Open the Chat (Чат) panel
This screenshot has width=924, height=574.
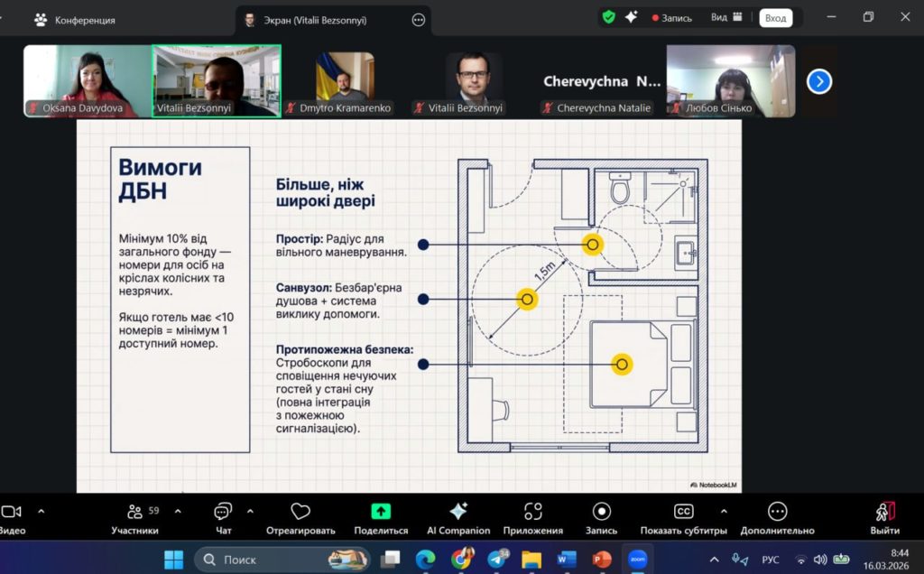click(x=223, y=512)
